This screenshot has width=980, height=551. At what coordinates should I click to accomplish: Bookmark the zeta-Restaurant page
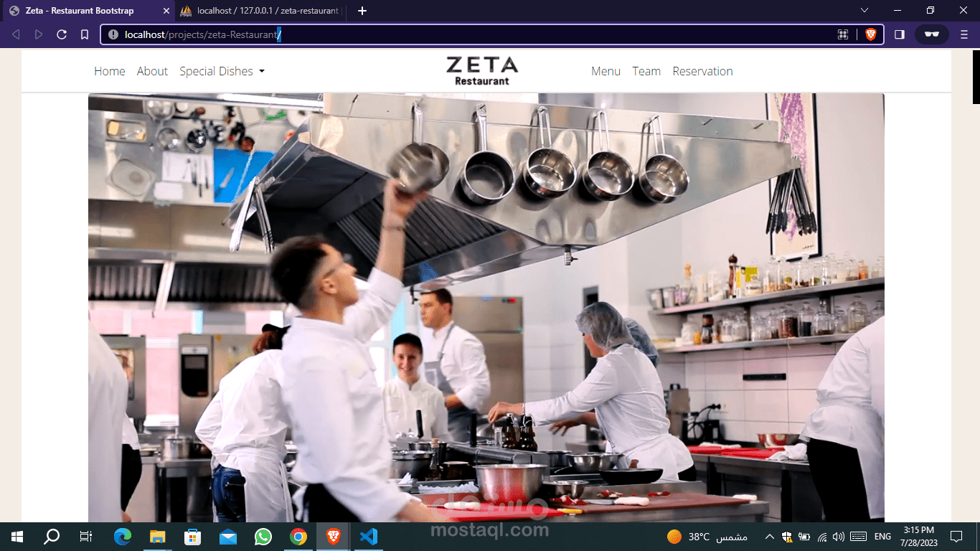point(84,34)
